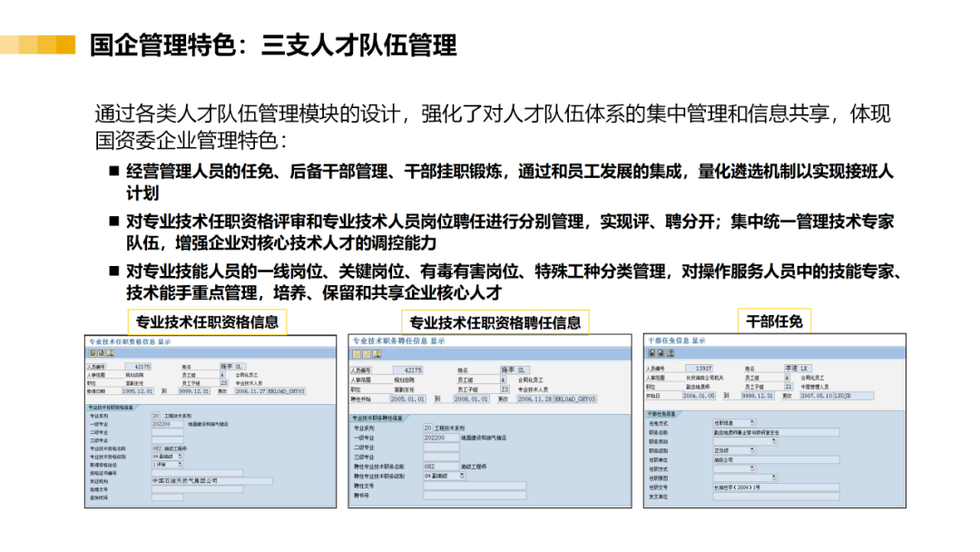980x552 pixels.
Task: Click the slide title 国企管理特色：三支人才队伍管理
Action: point(273,45)
